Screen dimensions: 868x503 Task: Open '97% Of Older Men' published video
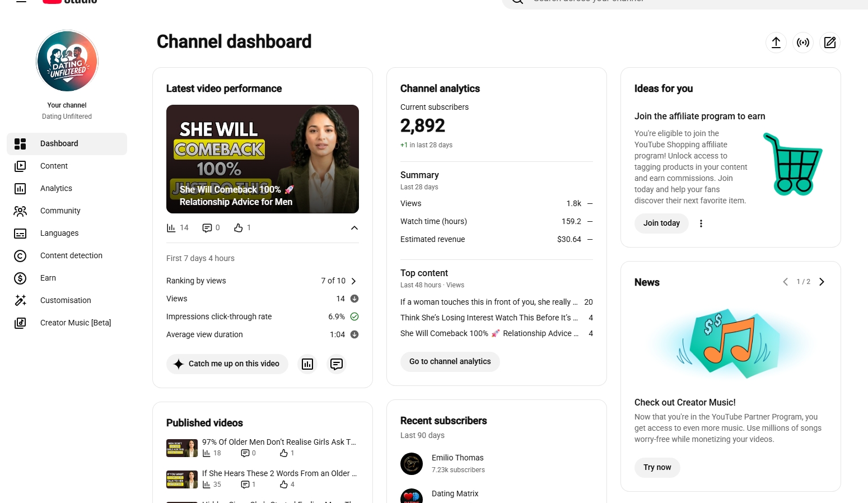(279, 442)
